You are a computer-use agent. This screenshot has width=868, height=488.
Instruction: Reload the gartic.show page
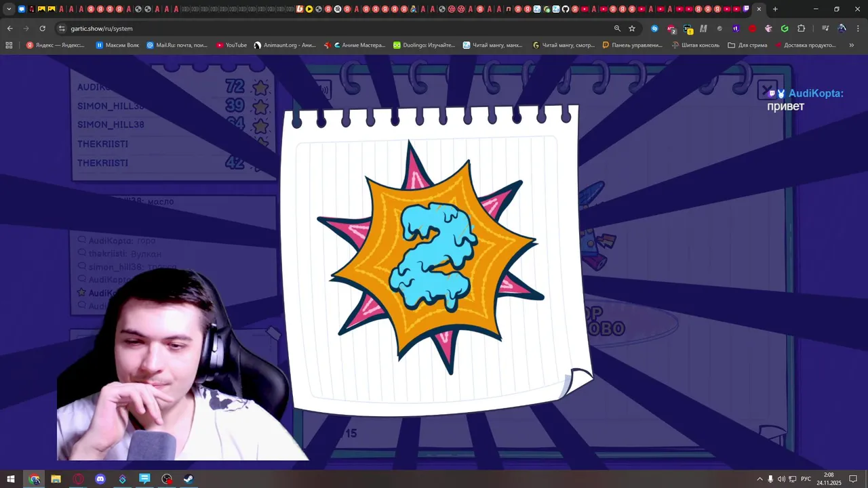[x=42, y=28]
